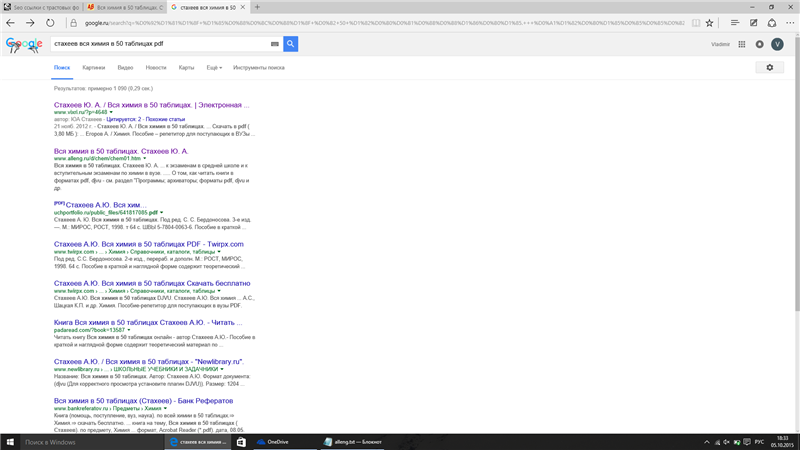Open the Google apps grid
The height and width of the screenshot is (450, 800).
[x=742, y=44]
